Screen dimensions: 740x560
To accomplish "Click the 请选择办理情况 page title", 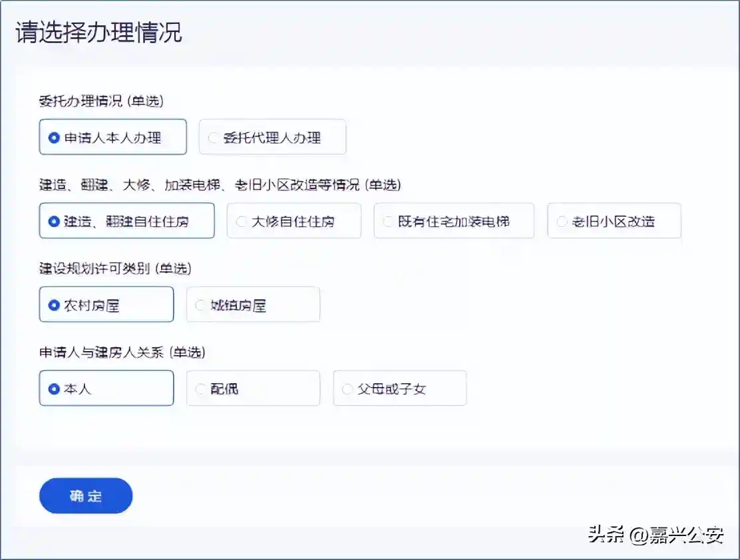I will (x=98, y=33).
